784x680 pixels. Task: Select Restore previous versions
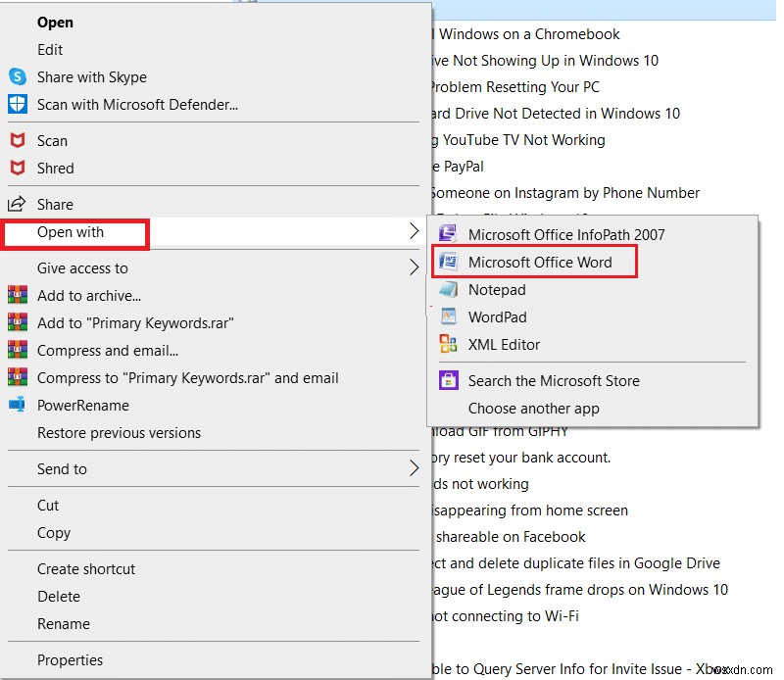[215, 433]
